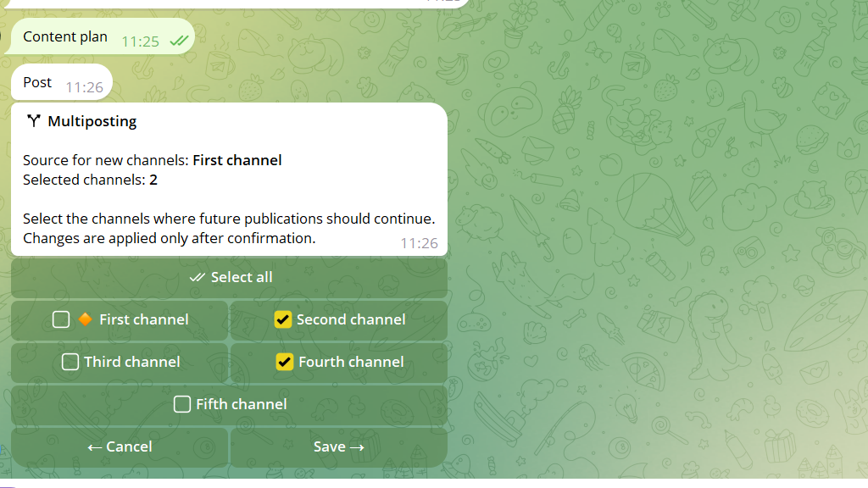Viewport: 868px width, 488px height.
Task: Click the bold First channel source text
Action: [237, 160]
